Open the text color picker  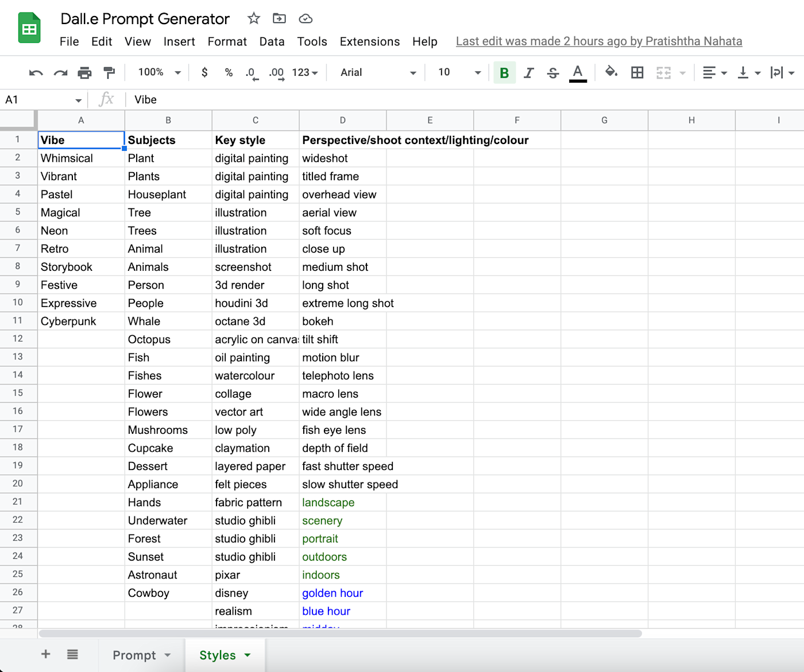pyautogui.click(x=578, y=73)
